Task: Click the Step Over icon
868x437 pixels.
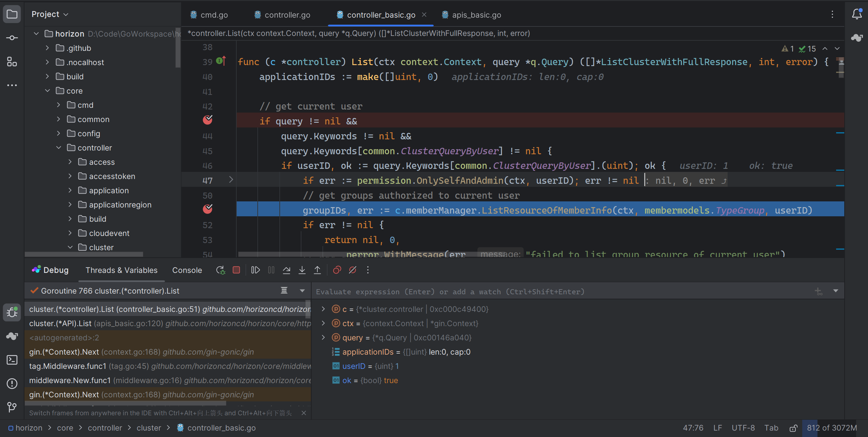Action: [x=287, y=270]
